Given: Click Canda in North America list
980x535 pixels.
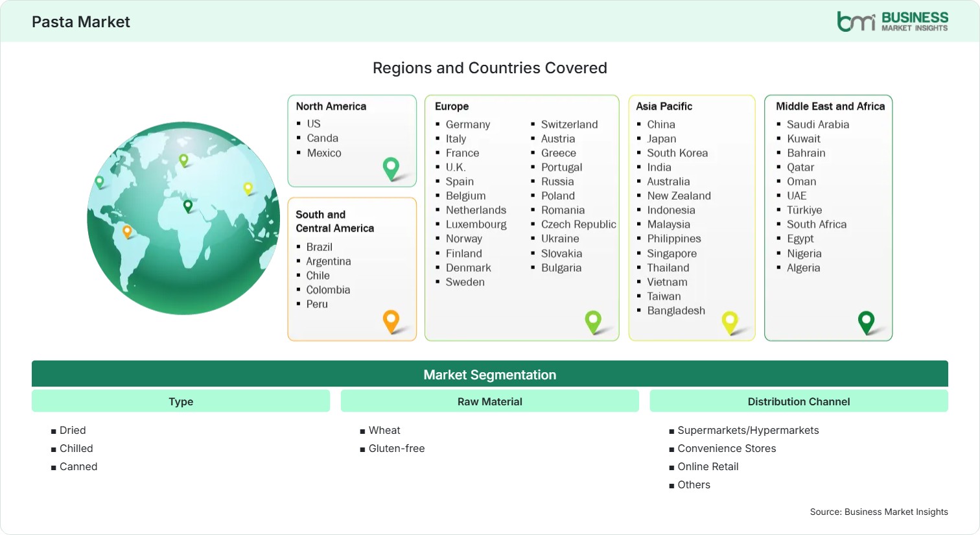Looking at the screenshot, I should 323,138.
